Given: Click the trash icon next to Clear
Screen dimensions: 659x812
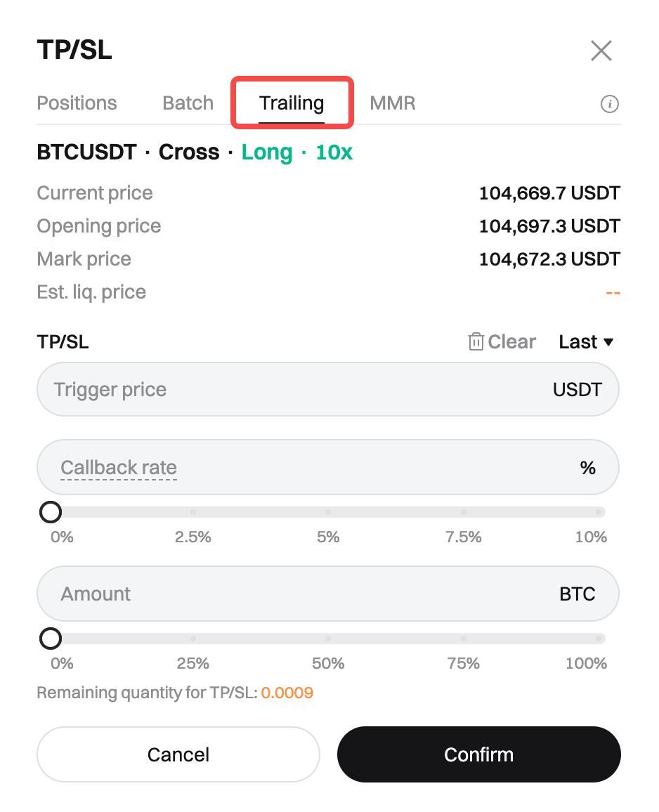Looking at the screenshot, I should tap(476, 342).
